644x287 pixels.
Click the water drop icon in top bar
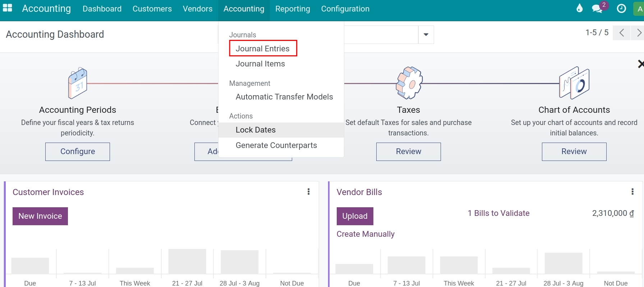pyautogui.click(x=579, y=8)
